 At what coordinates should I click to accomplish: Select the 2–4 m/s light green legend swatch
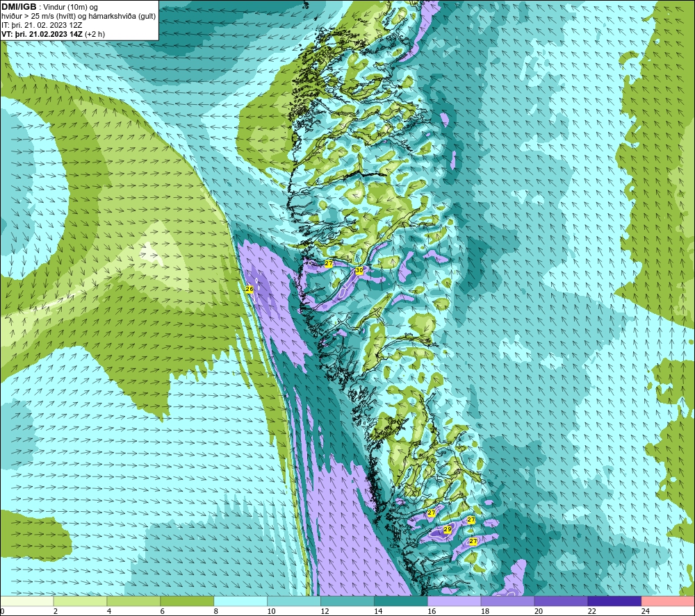(x=80, y=601)
